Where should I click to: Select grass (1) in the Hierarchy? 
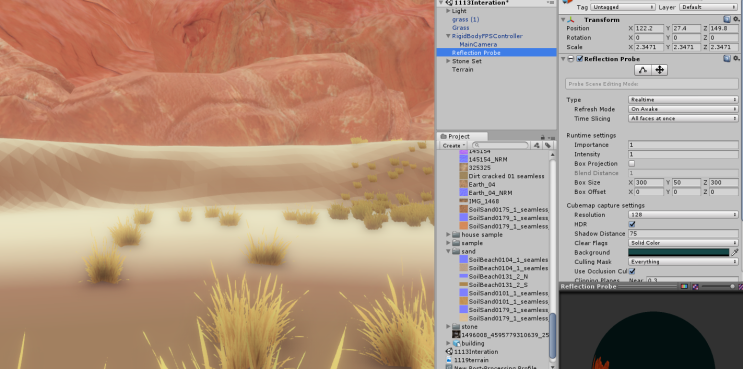pos(465,19)
